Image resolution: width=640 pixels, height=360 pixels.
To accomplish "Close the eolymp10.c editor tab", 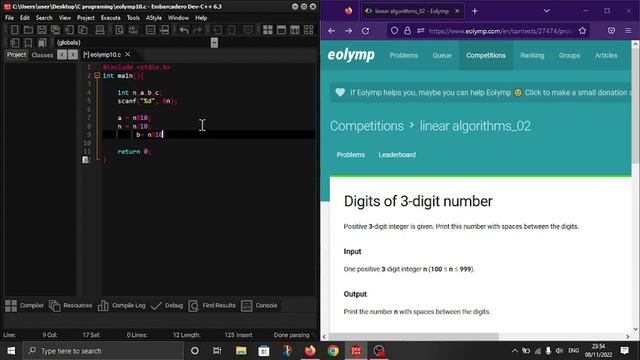I will (128, 54).
